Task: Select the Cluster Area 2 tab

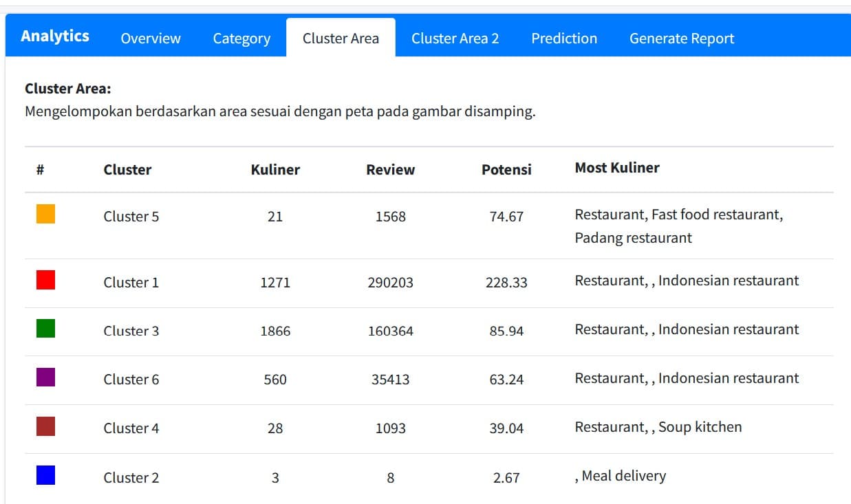Action: 455,39
